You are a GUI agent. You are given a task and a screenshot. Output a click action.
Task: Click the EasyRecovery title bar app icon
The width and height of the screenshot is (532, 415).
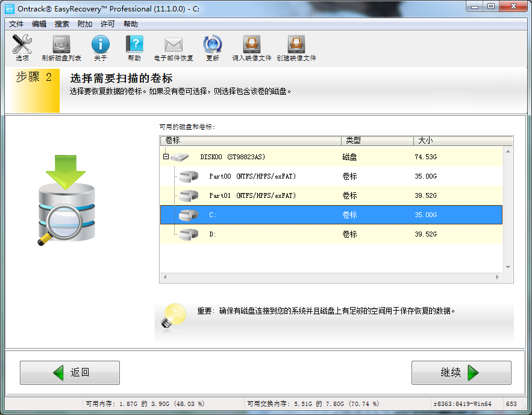click(10, 9)
